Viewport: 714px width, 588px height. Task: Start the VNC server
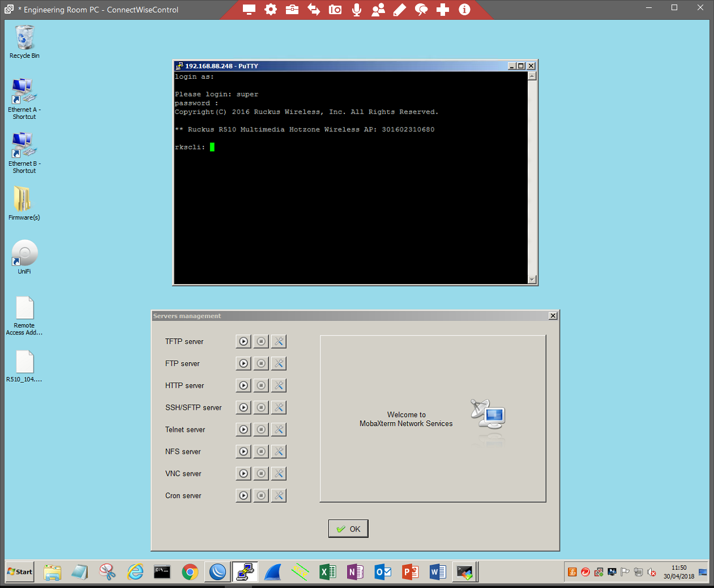point(243,474)
